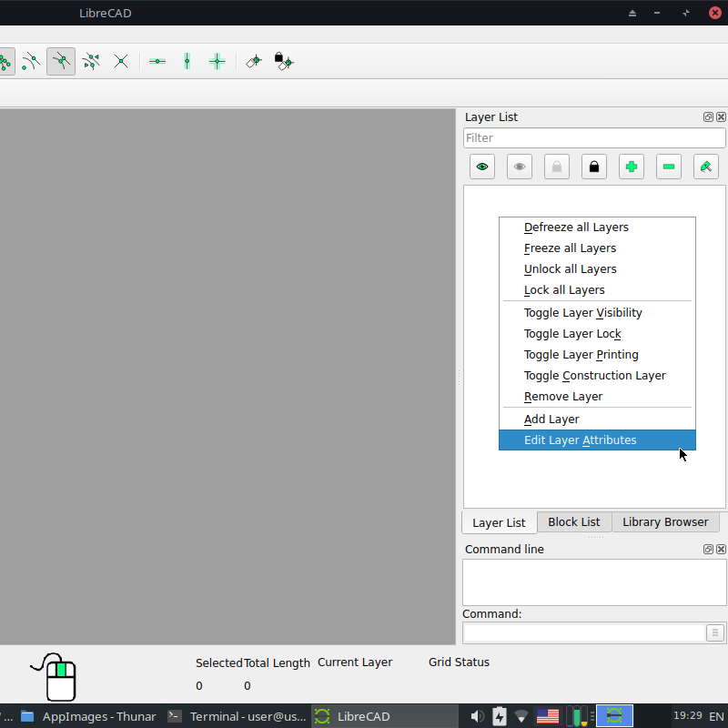Select Freeze all Layers from context menu
This screenshot has height=728, width=728.
[x=570, y=248]
